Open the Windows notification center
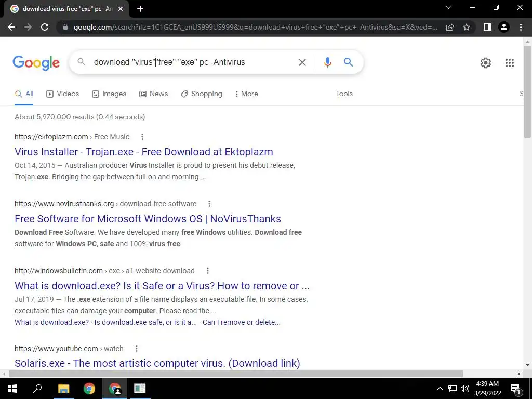532x399 pixels. pos(515,389)
